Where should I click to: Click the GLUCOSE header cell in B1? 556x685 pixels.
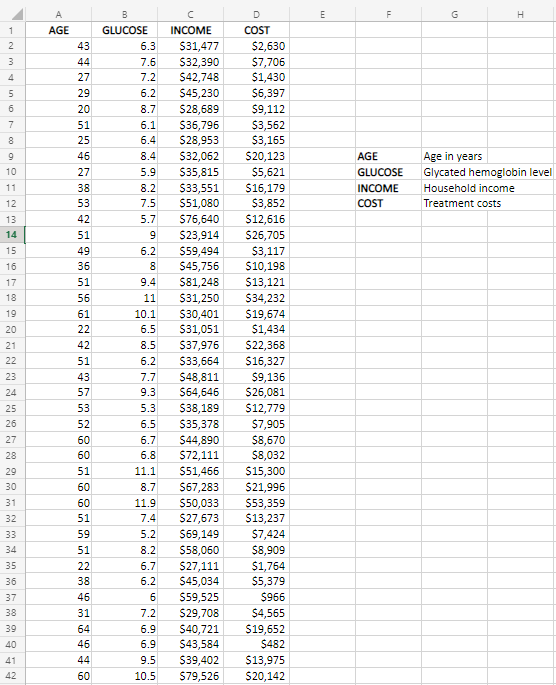[x=124, y=30]
